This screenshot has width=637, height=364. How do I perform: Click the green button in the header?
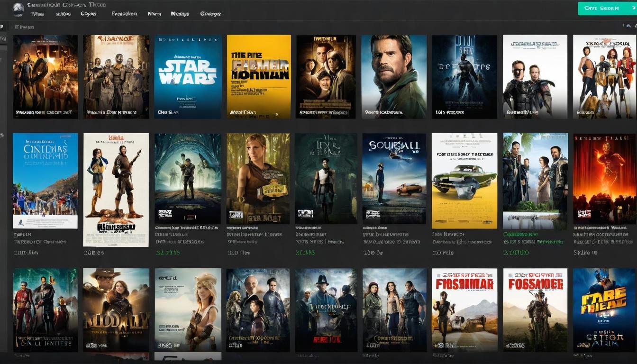(x=607, y=8)
